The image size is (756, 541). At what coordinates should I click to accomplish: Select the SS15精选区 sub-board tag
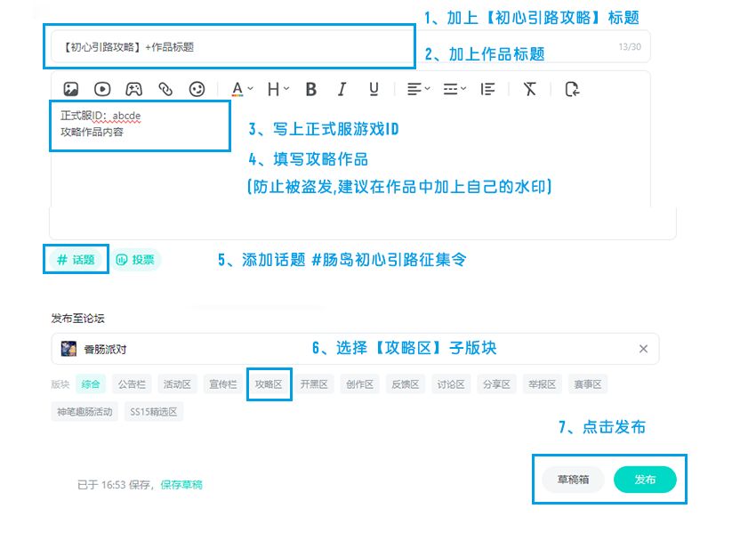click(x=153, y=412)
